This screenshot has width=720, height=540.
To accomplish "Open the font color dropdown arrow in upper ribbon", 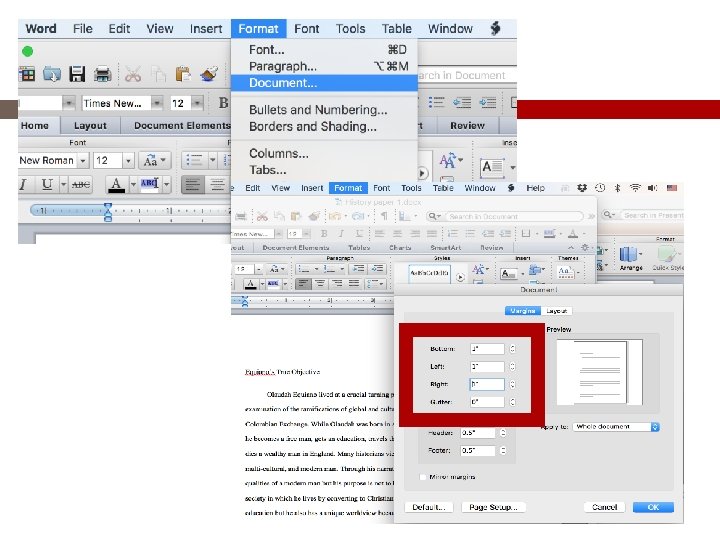I will pyautogui.click(x=133, y=185).
